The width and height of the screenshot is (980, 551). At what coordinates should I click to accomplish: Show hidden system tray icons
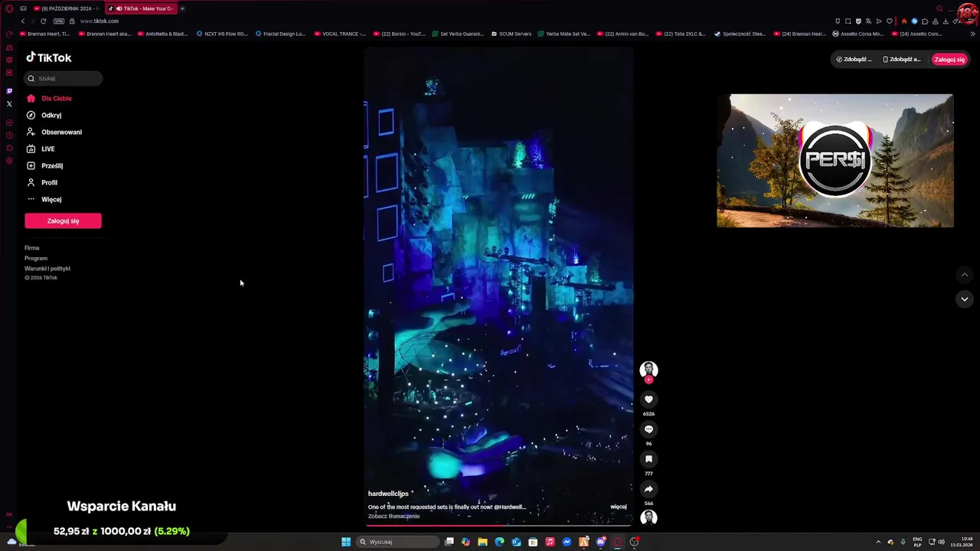pos(878,542)
